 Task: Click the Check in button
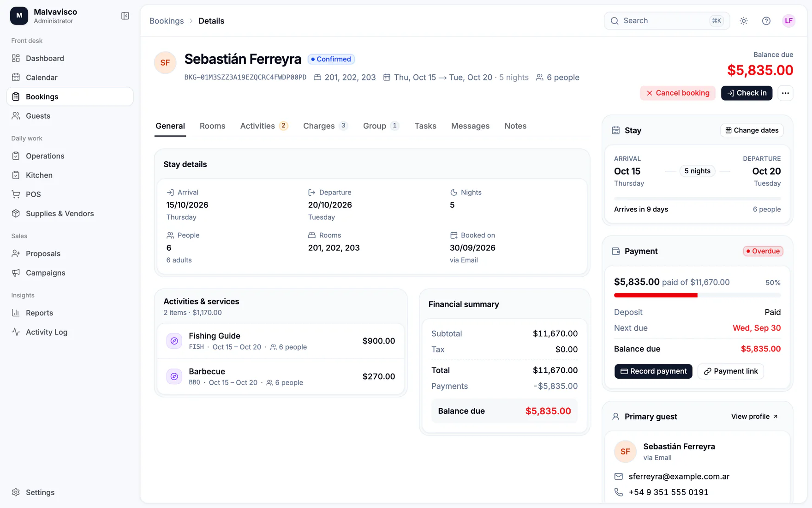(x=746, y=93)
